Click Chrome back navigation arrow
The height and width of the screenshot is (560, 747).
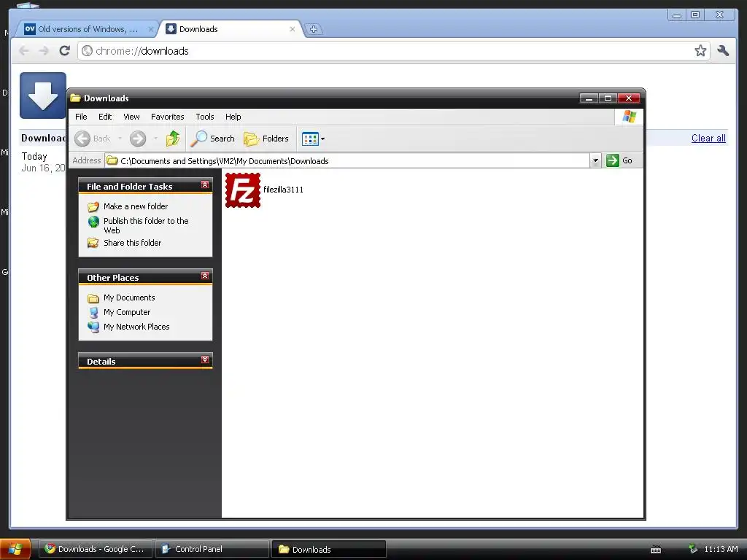tap(24, 50)
